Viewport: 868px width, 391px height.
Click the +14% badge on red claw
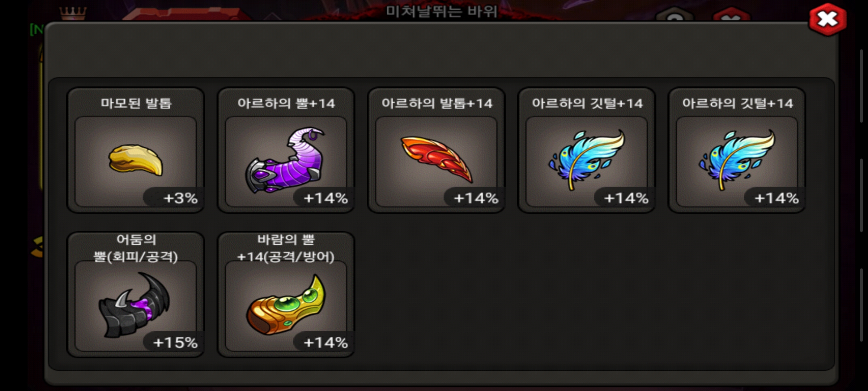(x=475, y=198)
